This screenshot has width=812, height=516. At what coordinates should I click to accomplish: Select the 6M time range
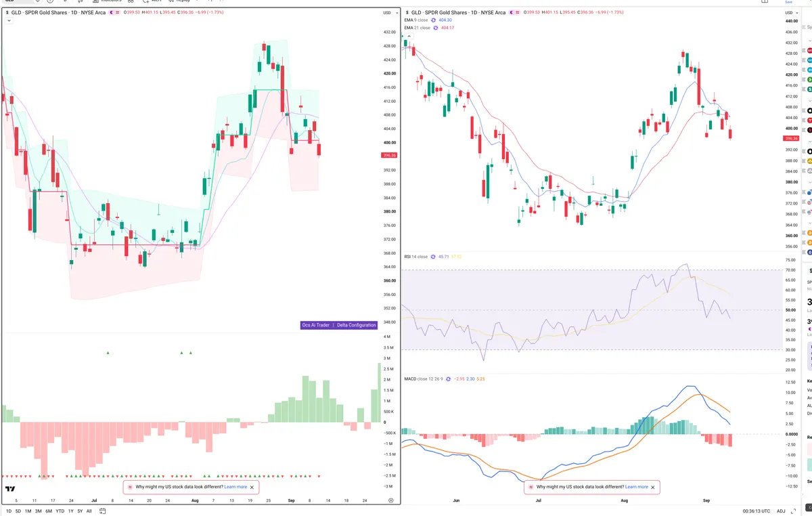pyautogui.click(x=49, y=511)
